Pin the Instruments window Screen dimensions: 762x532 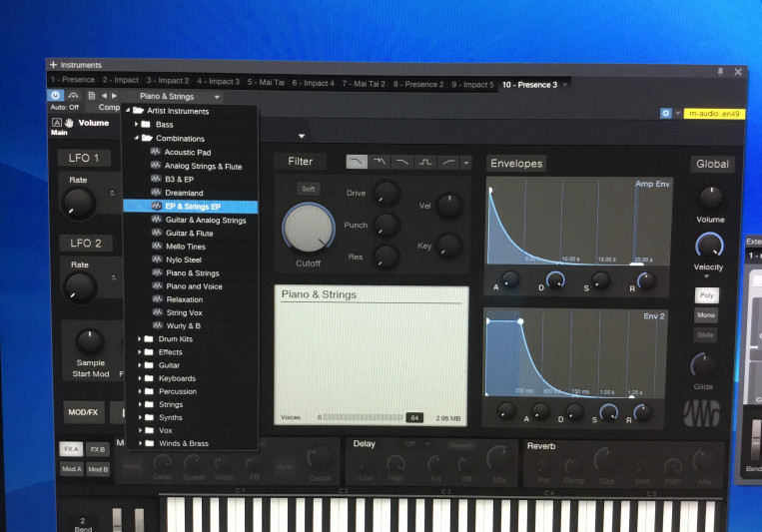(x=720, y=72)
